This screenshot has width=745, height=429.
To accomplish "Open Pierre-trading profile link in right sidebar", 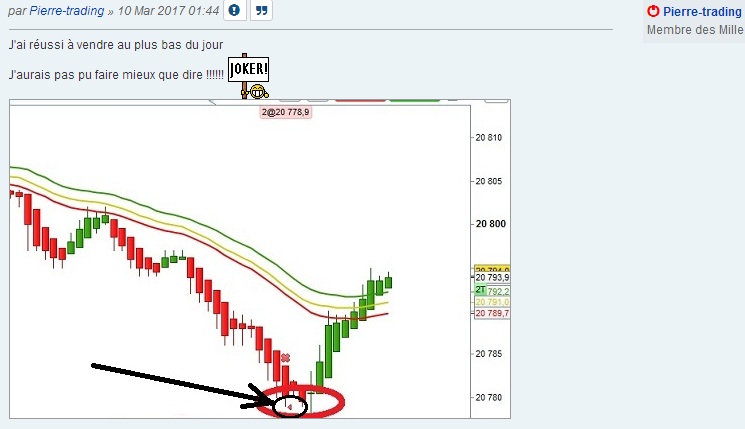I will [702, 11].
